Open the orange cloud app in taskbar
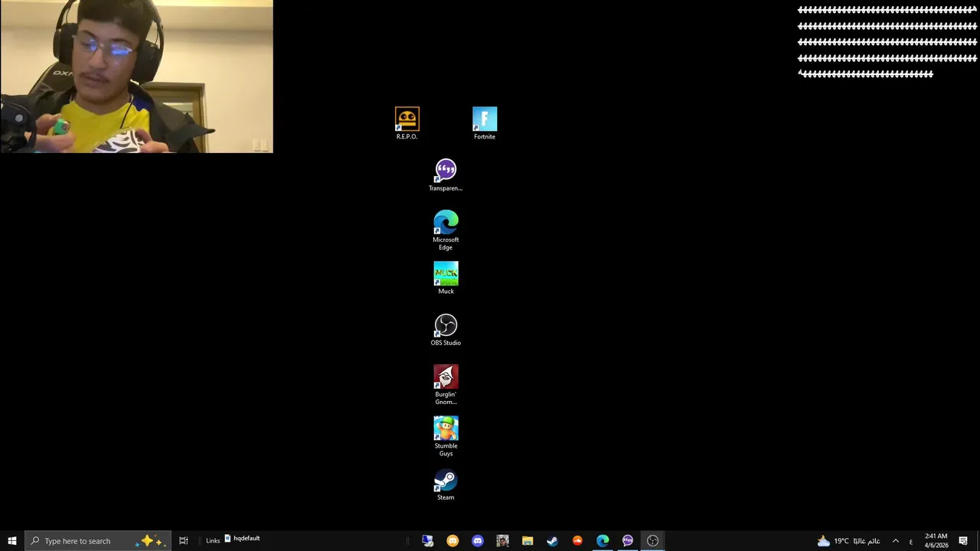This screenshot has height=551, width=980. pos(577,541)
